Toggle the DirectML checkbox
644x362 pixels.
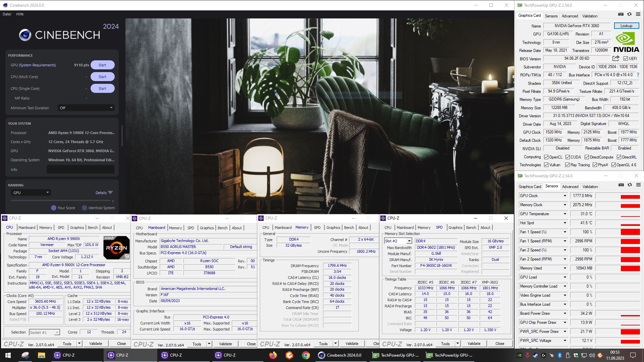point(619,157)
